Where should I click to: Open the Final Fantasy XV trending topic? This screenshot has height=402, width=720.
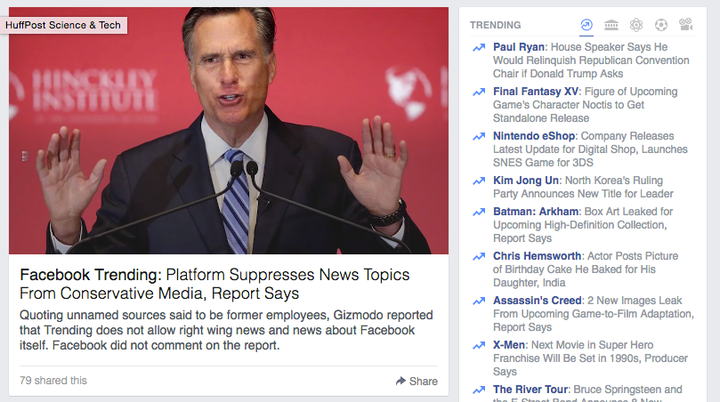[x=535, y=91]
